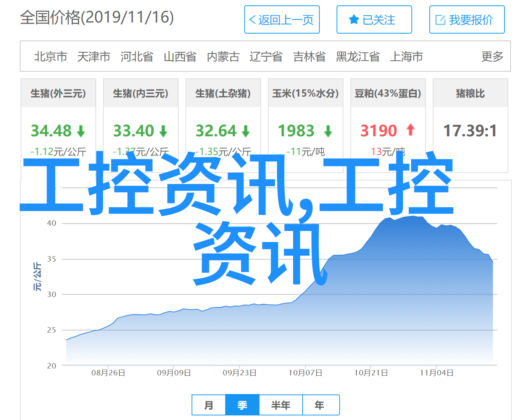Click red up arrow beside 3190
The width and height of the screenshot is (519, 420).
(411, 130)
